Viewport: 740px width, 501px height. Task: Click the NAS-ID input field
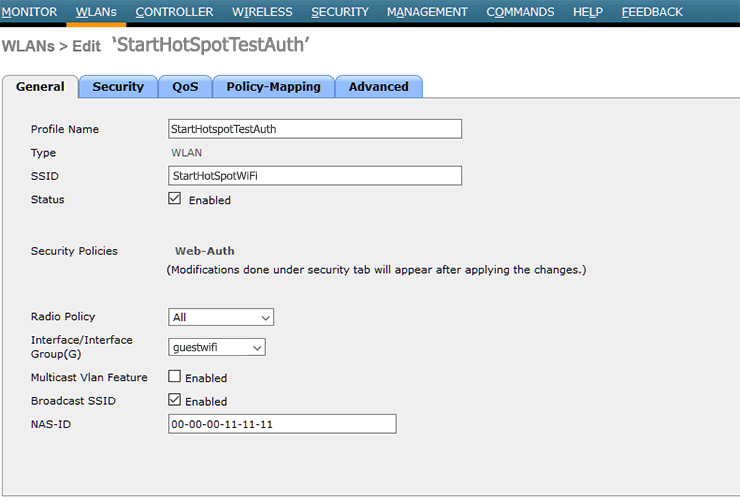click(x=282, y=424)
